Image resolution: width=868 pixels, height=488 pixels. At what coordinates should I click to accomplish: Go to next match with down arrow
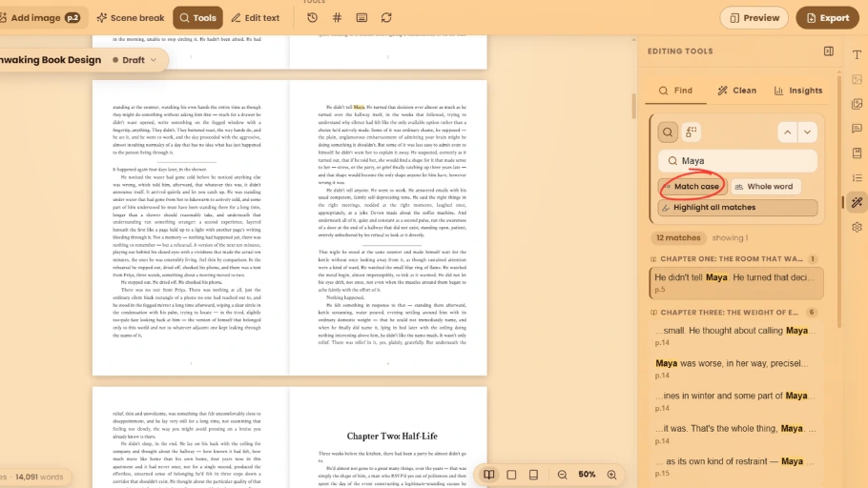click(x=807, y=132)
